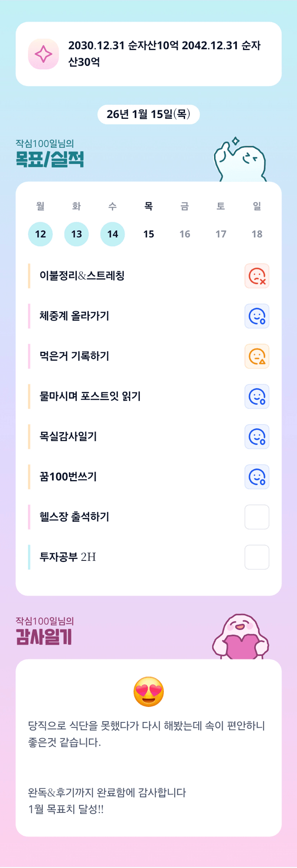
Task: Click the red sad face on 이불정리&스트레칭
Action: coord(257,276)
